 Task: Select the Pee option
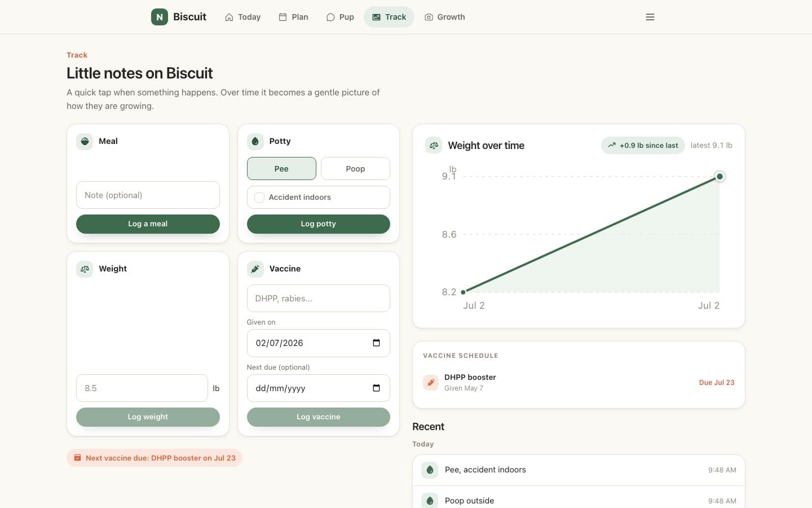tap(281, 169)
